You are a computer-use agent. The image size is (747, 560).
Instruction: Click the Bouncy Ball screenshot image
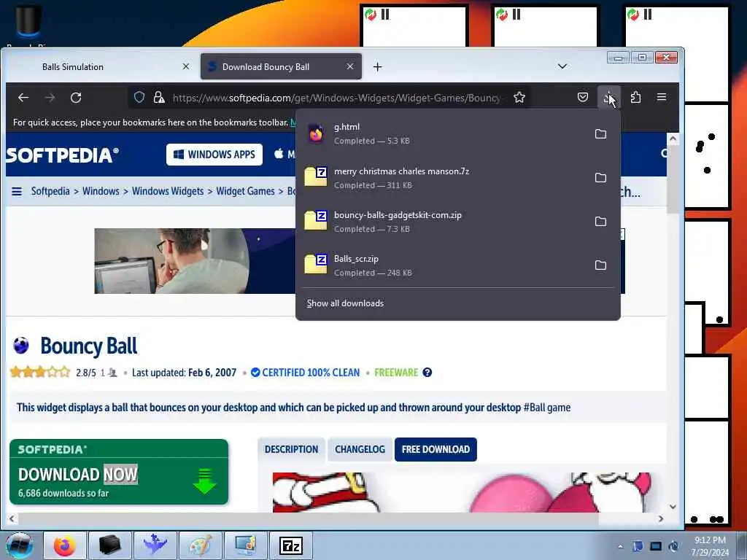click(x=461, y=492)
